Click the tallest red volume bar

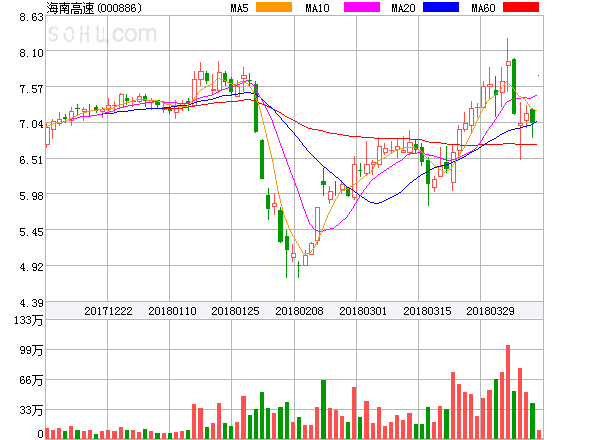(508, 391)
